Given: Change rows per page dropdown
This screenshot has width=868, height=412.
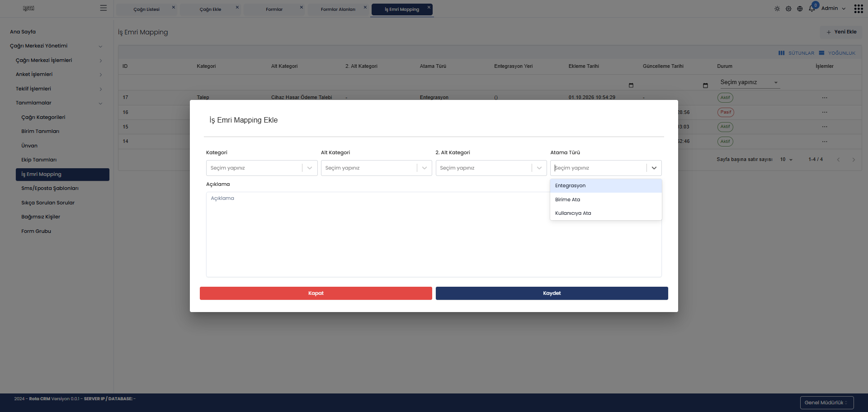Looking at the screenshot, I should [786, 160].
